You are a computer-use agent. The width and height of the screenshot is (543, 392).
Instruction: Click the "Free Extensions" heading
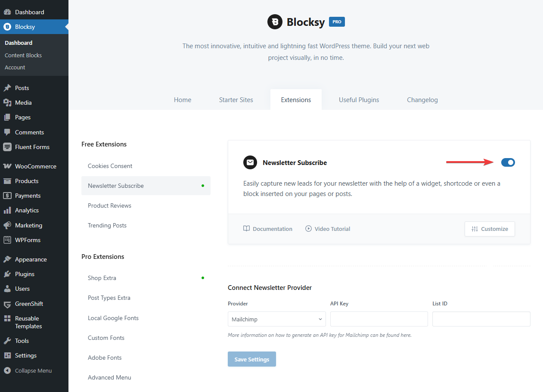click(104, 144)
